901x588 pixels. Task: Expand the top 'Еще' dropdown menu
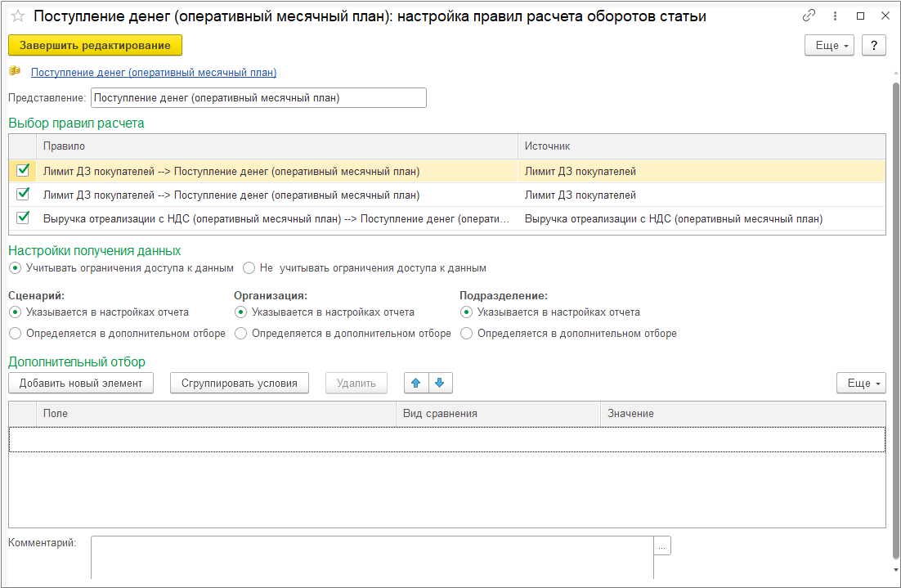point(829,45)
